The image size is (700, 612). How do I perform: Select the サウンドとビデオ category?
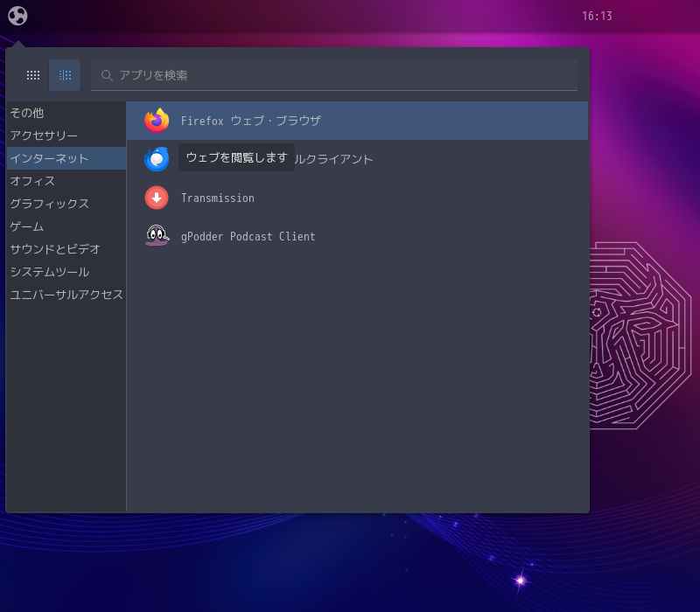(66, 249)
